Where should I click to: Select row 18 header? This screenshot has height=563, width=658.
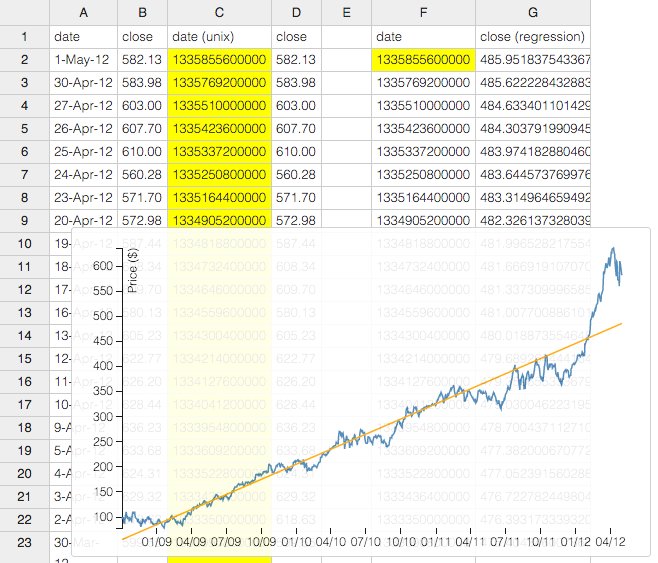tap(25, 427)
